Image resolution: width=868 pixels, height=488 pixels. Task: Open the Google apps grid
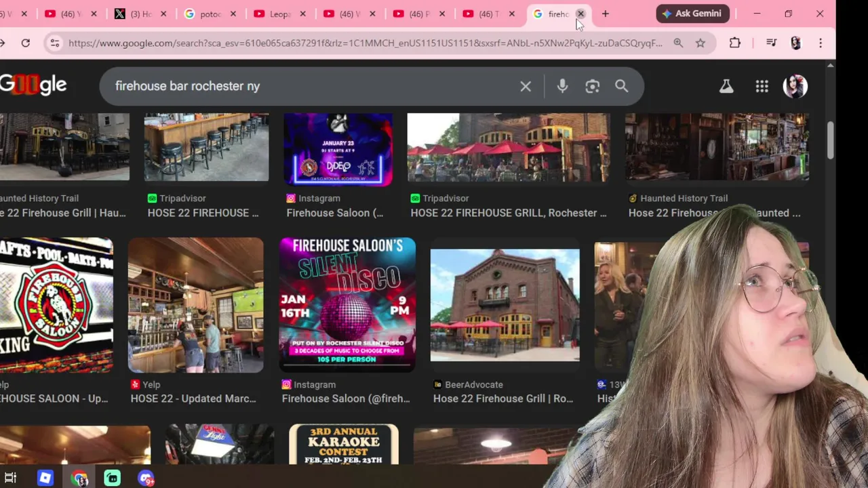762,86
